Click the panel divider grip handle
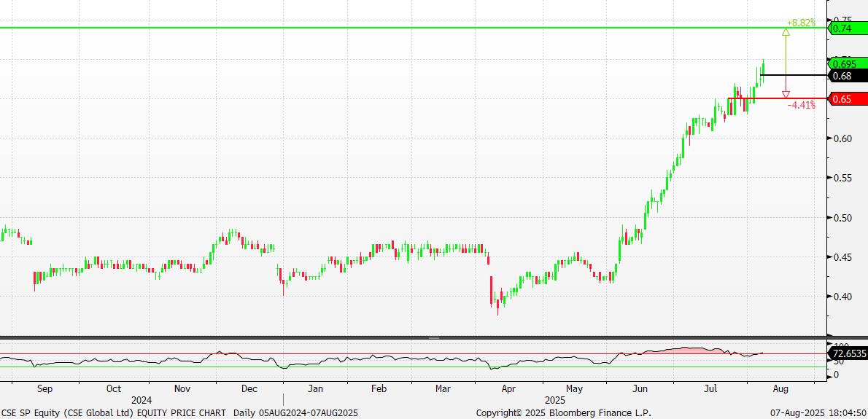This screenshot has height=419, width=868. (x=433, y=337)
